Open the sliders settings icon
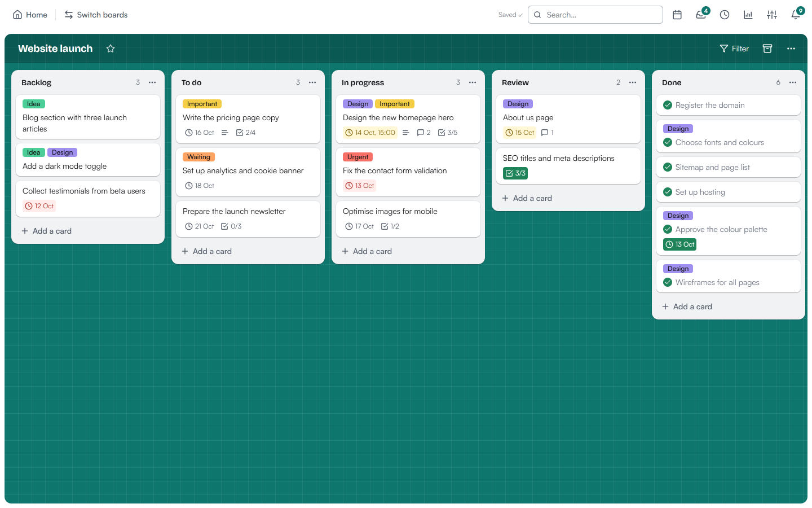 [772, 15]
